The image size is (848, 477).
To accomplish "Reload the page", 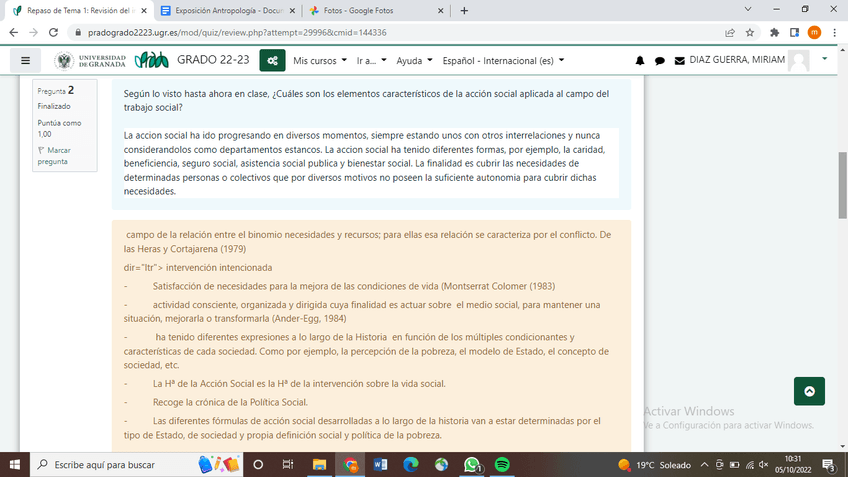I will (x=53, y=32).
